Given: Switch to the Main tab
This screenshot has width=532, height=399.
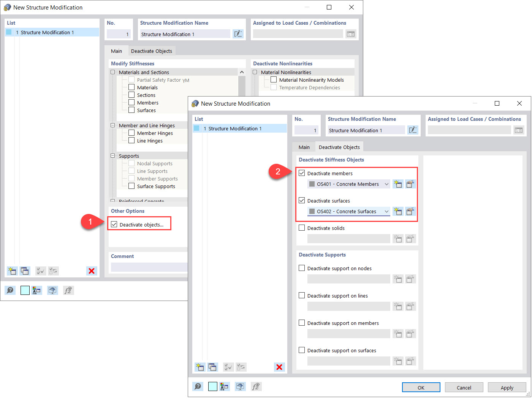Looking at the screenshot, I should pos(304,147).
